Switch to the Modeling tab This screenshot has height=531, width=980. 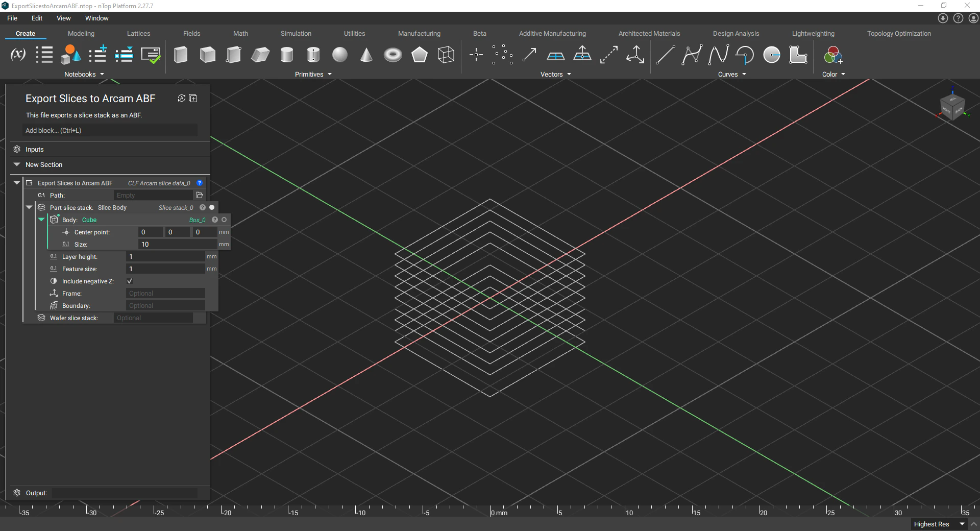[81, 33]
